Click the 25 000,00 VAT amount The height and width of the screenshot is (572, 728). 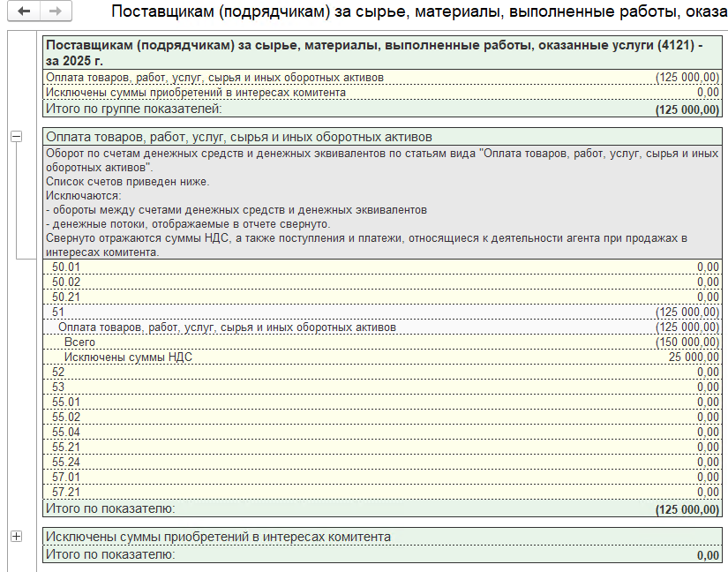[x=694, y=357]
